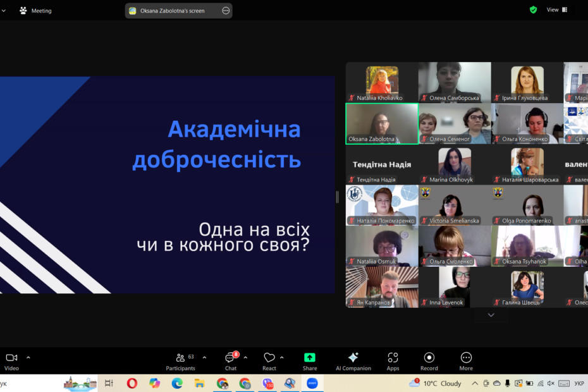Image resolution: width=588 pixels, height=392 pixels.
Task: Click the green Share screen button
Action: [x=310, y=357]
